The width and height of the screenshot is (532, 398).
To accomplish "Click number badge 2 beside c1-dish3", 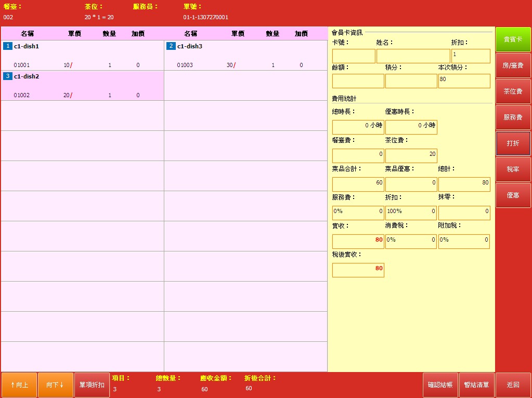I will pos(171,46).
